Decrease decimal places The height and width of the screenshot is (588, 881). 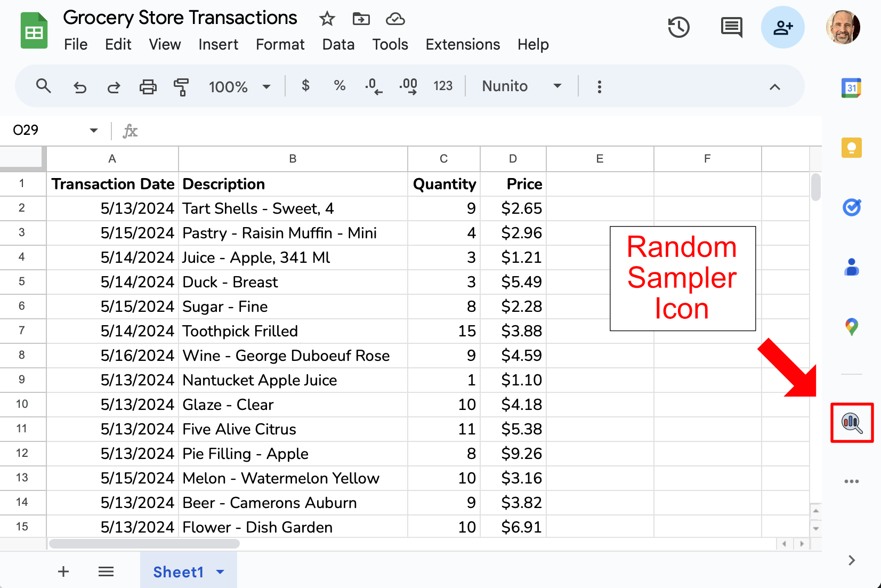tap(374, 86)
